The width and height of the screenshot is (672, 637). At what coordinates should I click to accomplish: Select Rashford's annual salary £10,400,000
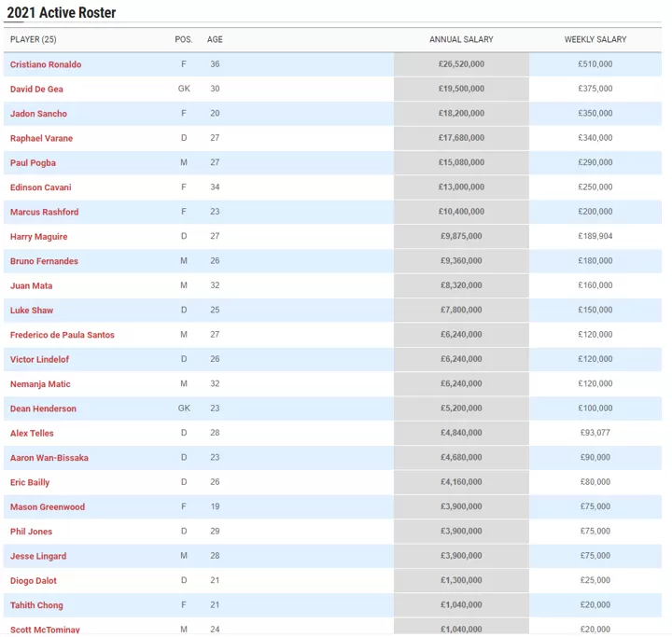(x=462, y=212)
